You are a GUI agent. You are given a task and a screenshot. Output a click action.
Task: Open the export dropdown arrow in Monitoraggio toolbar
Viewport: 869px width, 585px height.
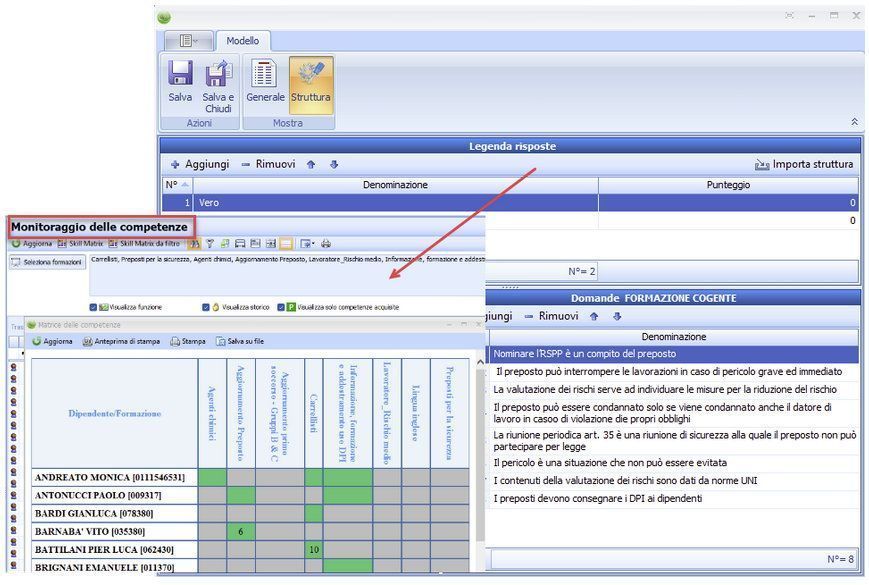coord(307,243)
